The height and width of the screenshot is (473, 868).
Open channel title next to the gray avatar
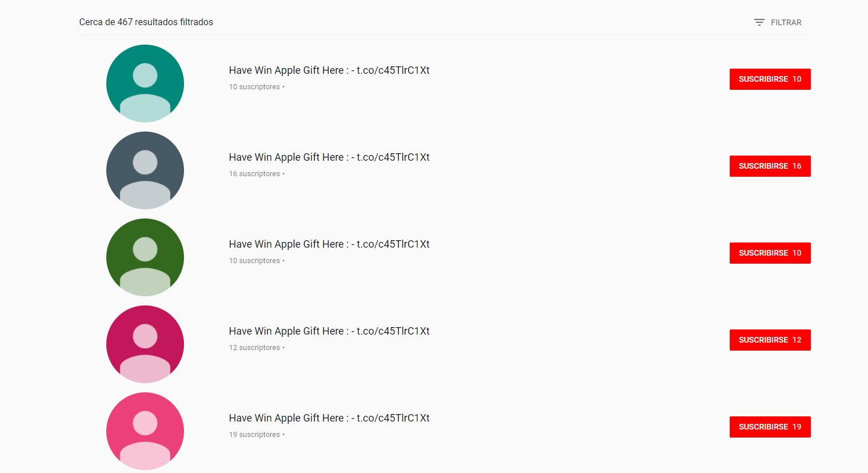(x=329, y=157)
